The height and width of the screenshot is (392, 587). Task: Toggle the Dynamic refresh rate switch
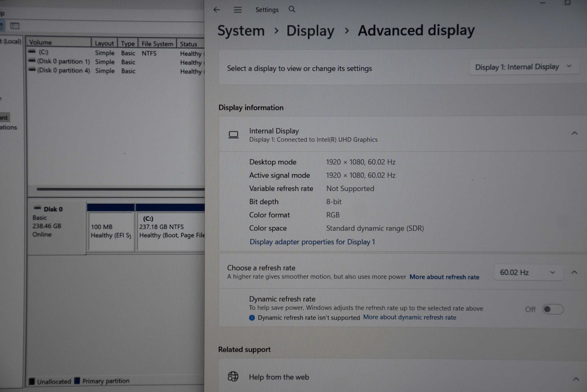[553, 309]
